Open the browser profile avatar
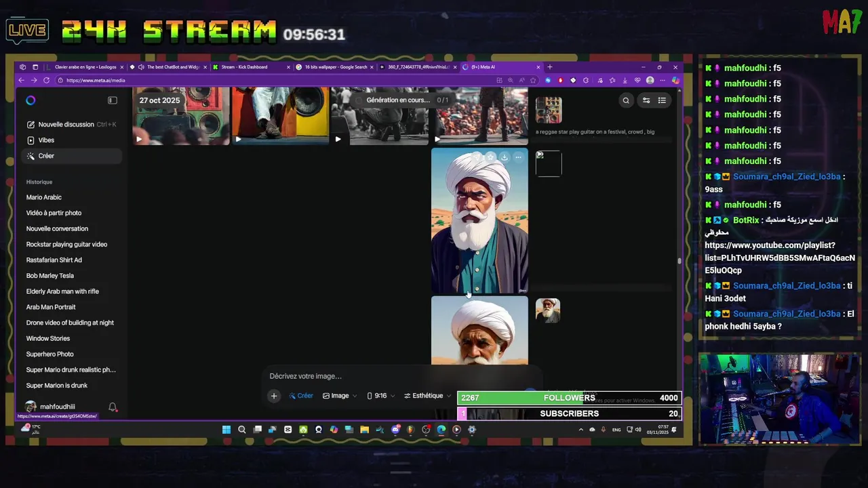Image resolution: width=868 pixels, height=488 pixels. tap(650, 80)
